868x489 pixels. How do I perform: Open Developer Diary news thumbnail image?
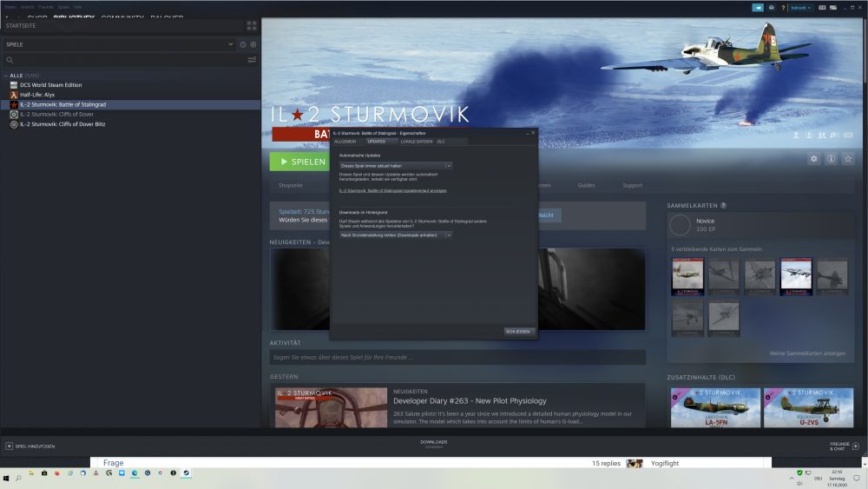click(x=331, y=407)
